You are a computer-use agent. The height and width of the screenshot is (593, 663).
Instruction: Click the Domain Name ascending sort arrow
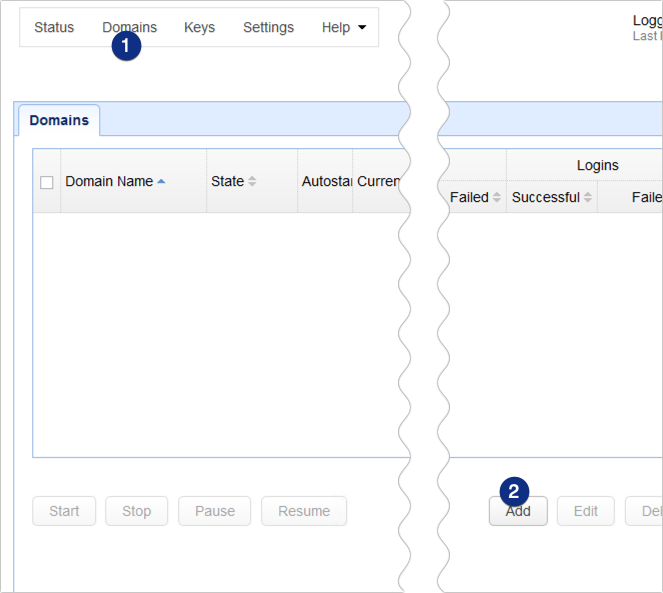[162, 181]
